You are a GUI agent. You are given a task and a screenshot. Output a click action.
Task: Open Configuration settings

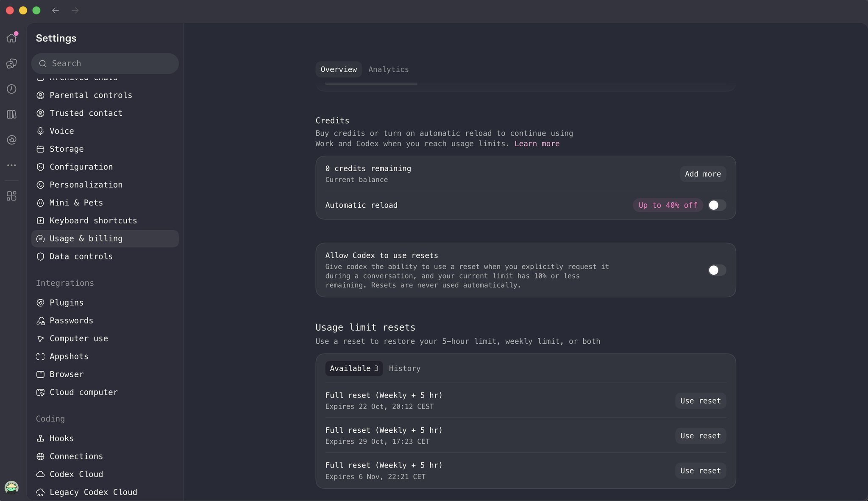click(x=105, y=167)
